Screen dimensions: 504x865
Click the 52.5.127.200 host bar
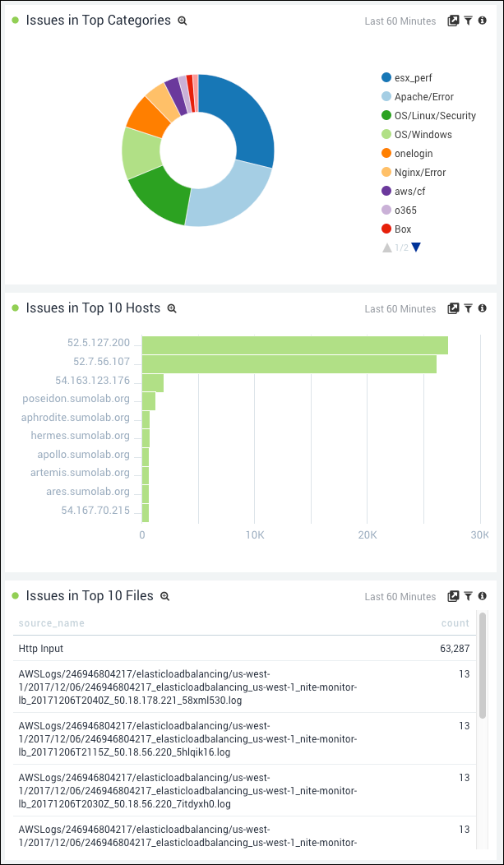coord(294,345)
